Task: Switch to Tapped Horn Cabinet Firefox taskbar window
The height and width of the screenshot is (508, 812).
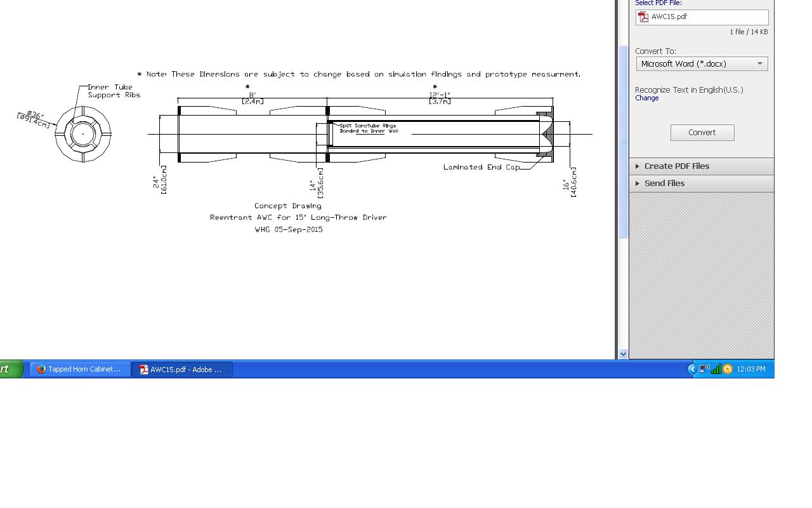Action: tap(80, 369)
